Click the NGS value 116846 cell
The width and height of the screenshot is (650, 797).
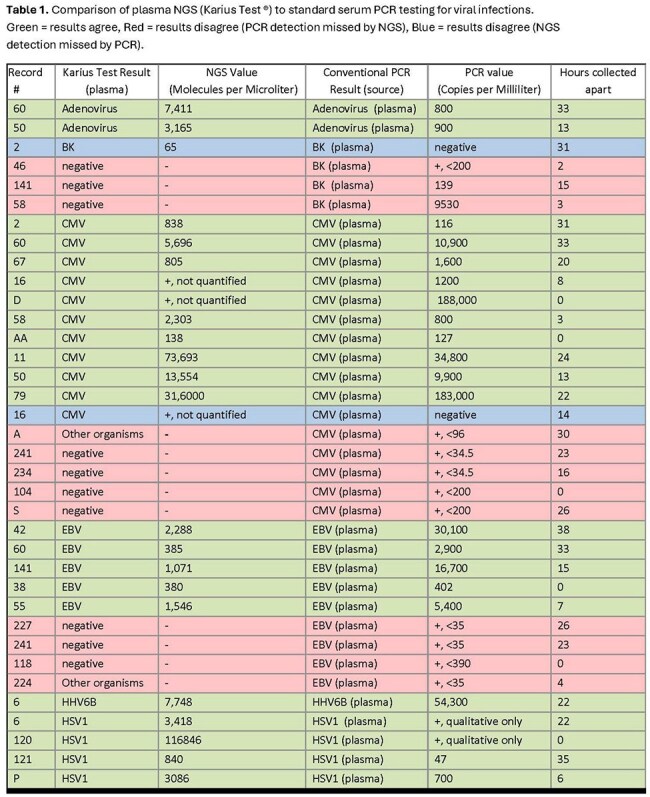pos(232,741)
